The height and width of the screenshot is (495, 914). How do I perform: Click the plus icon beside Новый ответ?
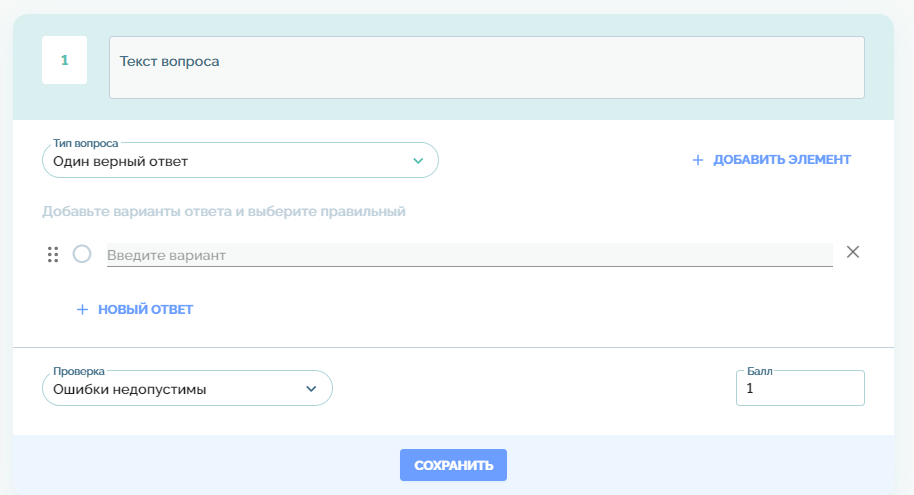coord(83,310)
